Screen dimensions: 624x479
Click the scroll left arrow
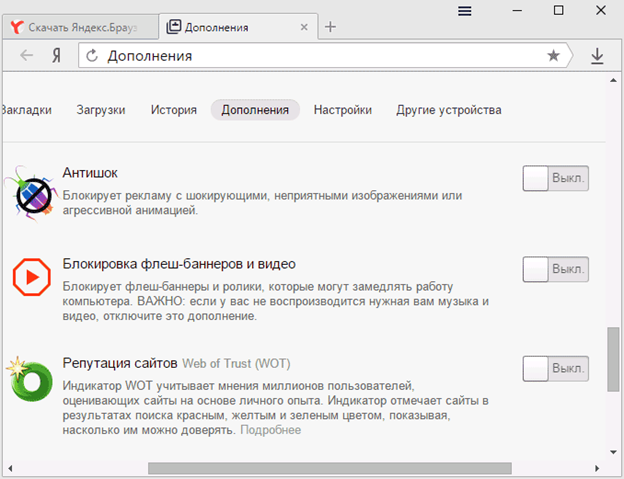(10, 468)
